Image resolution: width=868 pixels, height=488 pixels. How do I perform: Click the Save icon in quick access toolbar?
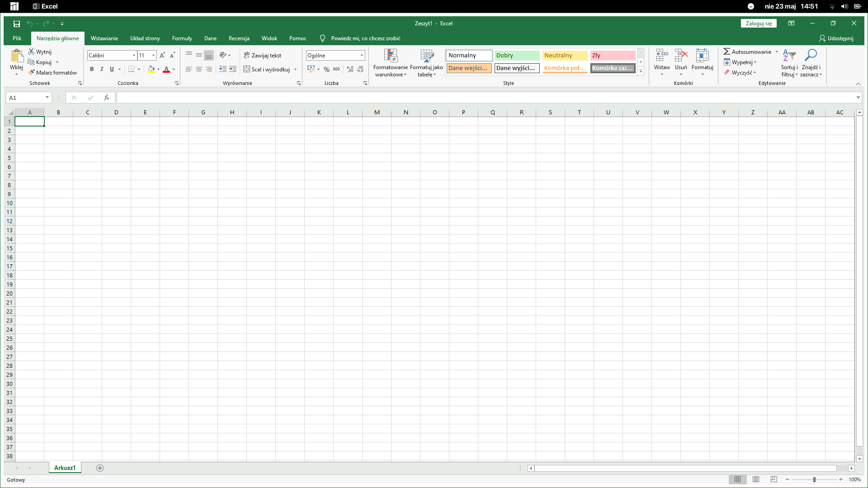click(x=17, y=23)
